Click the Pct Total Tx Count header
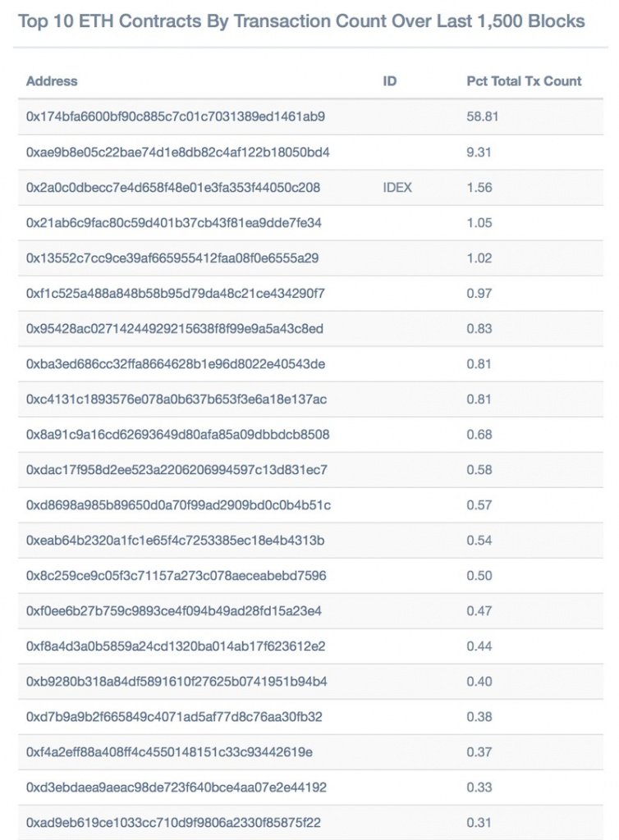This screenshot has height=840, width=619. 524,81
